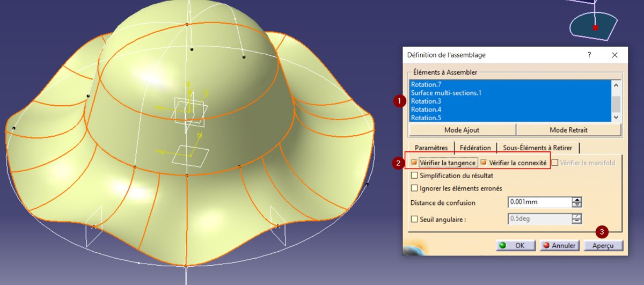Open the Fédération tab
644x285 pixels.
point(475,148)
